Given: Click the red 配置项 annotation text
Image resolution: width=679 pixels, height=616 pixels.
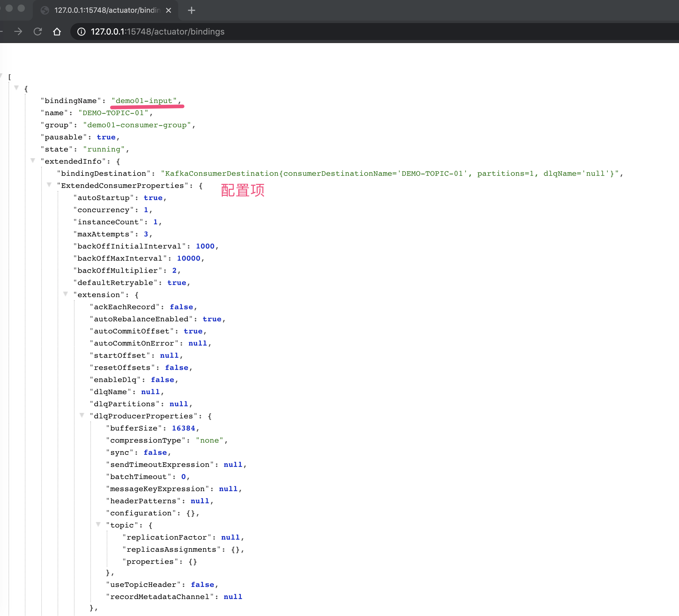Looking at the screenshot, I should click(242, 190).
